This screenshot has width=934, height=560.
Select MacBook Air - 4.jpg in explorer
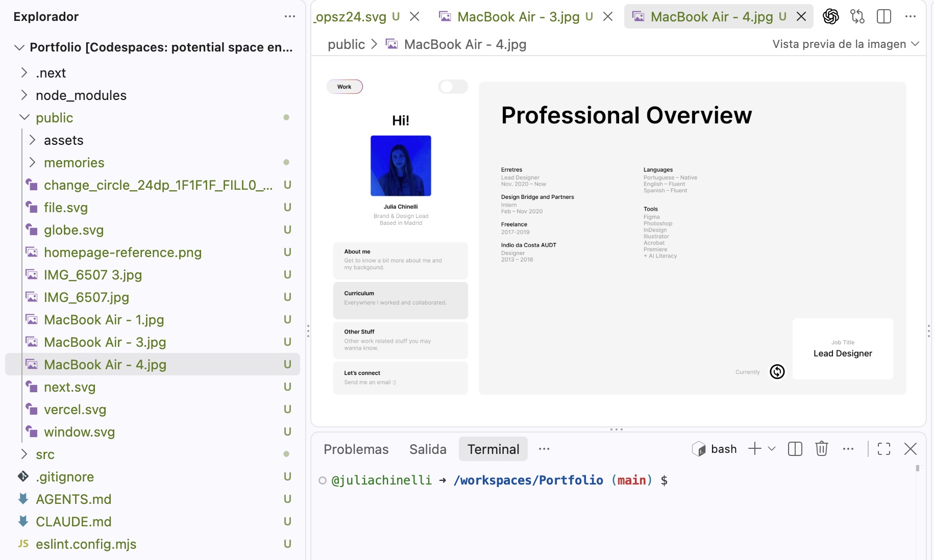point(153,365)
